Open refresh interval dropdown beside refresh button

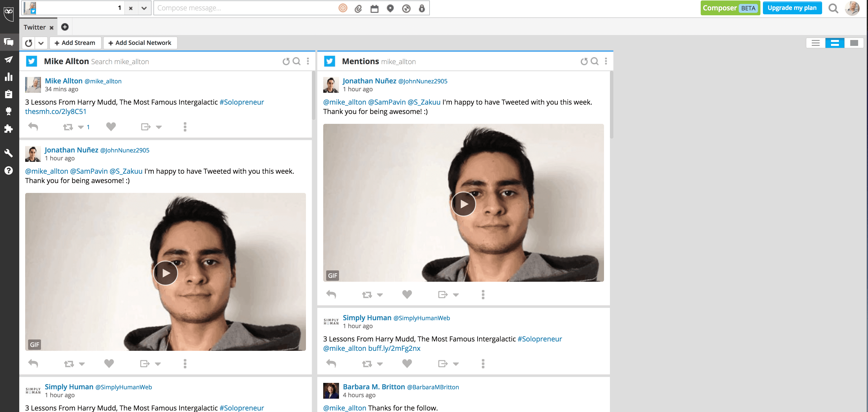(x=41, y=43)
